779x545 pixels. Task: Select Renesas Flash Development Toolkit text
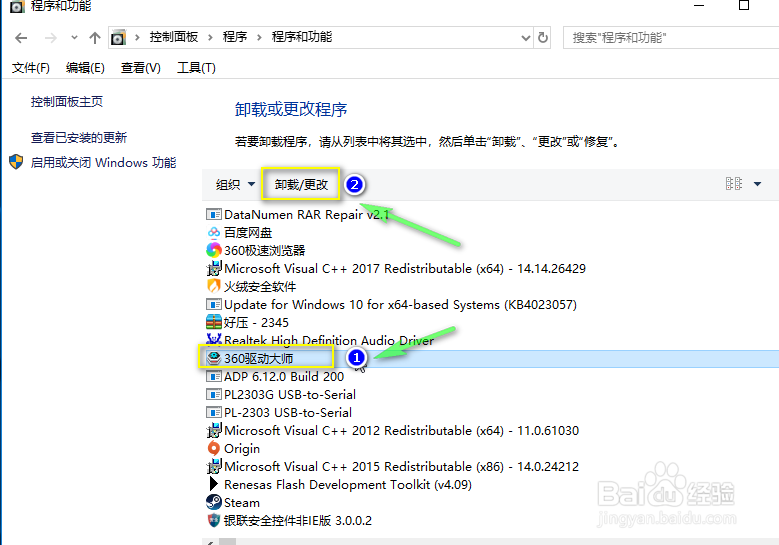[348, 484]
